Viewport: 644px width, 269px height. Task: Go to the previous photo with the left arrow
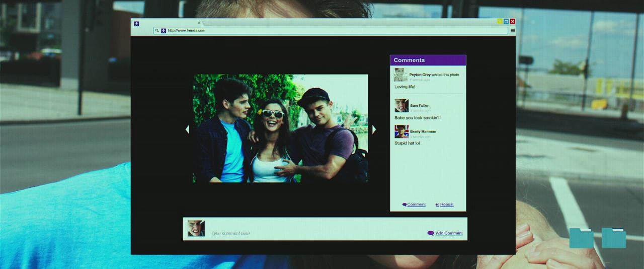187,129
